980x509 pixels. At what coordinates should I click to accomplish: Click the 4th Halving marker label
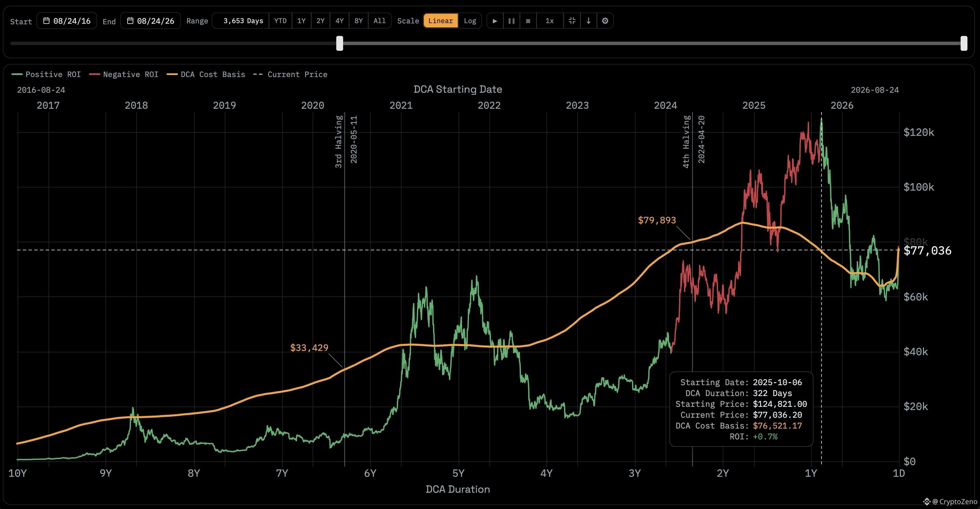point(686,142)
